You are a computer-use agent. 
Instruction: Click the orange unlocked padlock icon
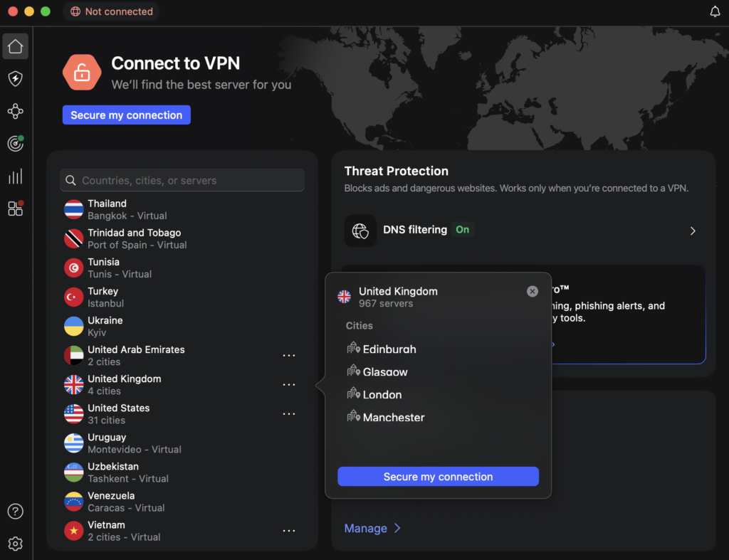[x=82, y=73]
